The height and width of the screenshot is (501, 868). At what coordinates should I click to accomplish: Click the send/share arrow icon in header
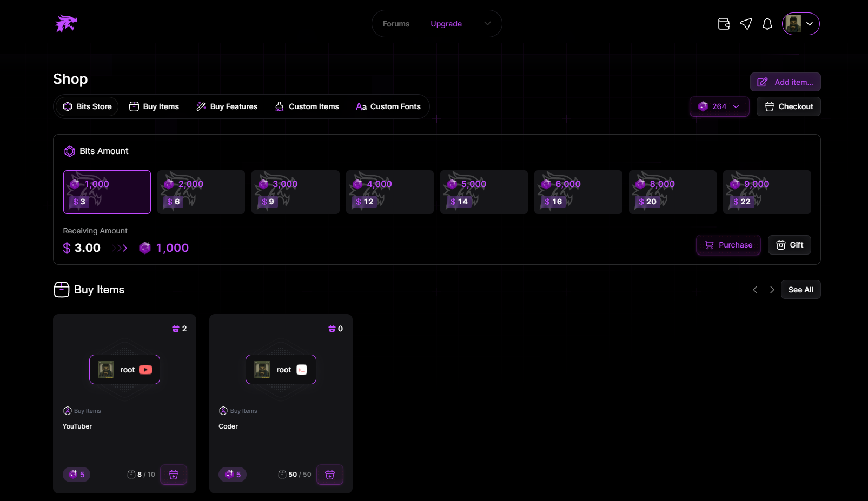click(746, 24)
